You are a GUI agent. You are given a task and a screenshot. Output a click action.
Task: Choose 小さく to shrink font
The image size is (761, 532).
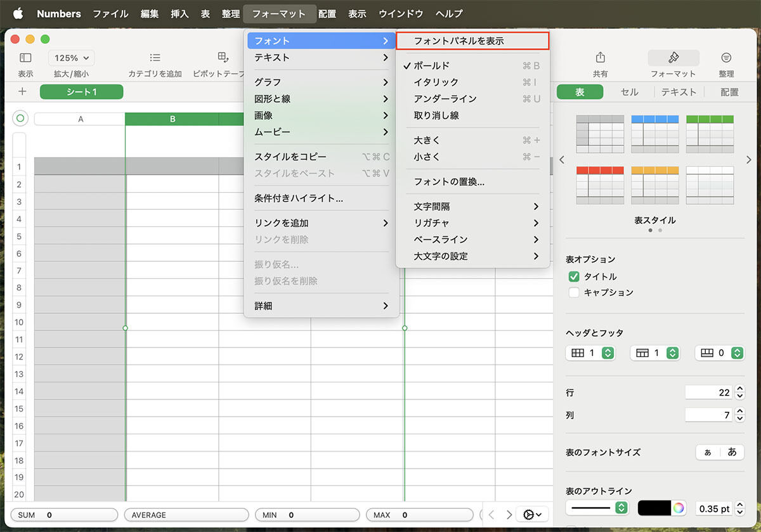point(472,157)
